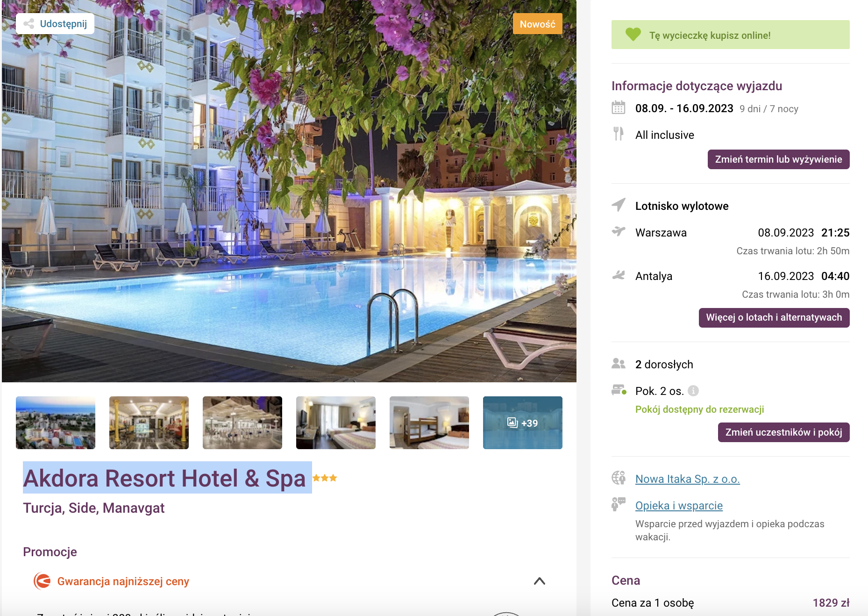Click the green heart icon in online banner
Viewport: 868px width, 616px height.
click(x=633, y=34)
